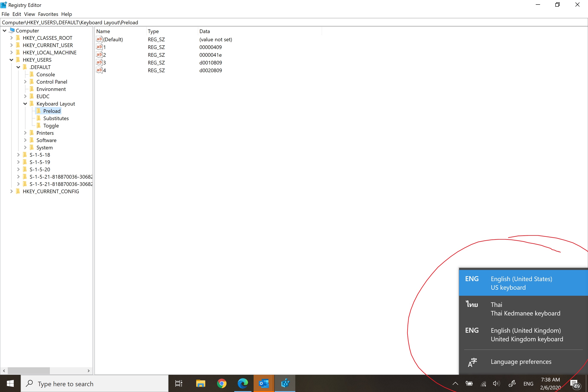
Task: Click the File Explorer taskbar icon
Action: pos(201,383)
